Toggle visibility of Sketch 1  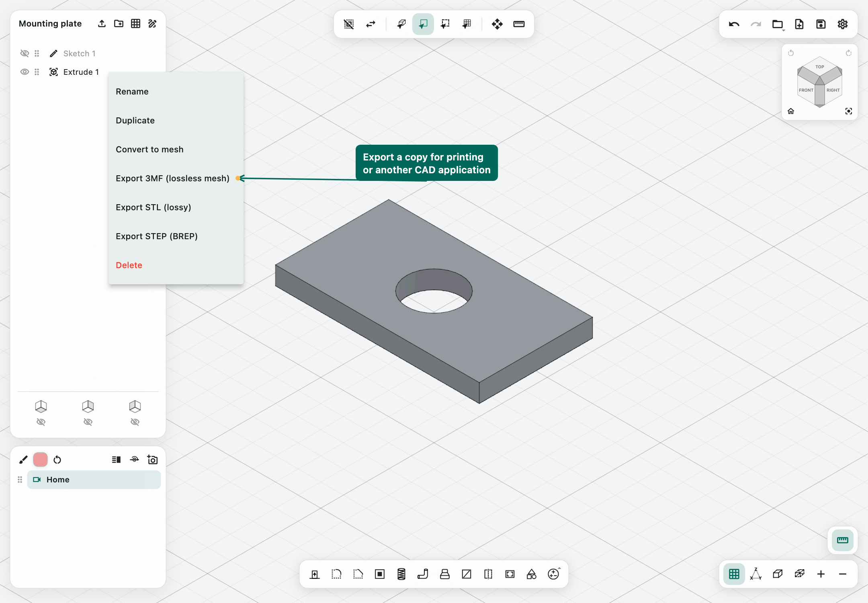pyautogui.click(x=25, y=53)
